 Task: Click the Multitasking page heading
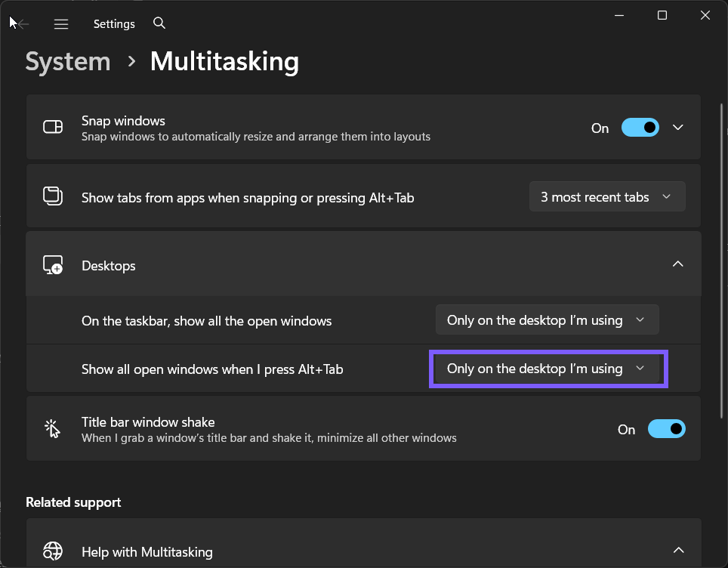pyautogui.click(x=225, y=61)
